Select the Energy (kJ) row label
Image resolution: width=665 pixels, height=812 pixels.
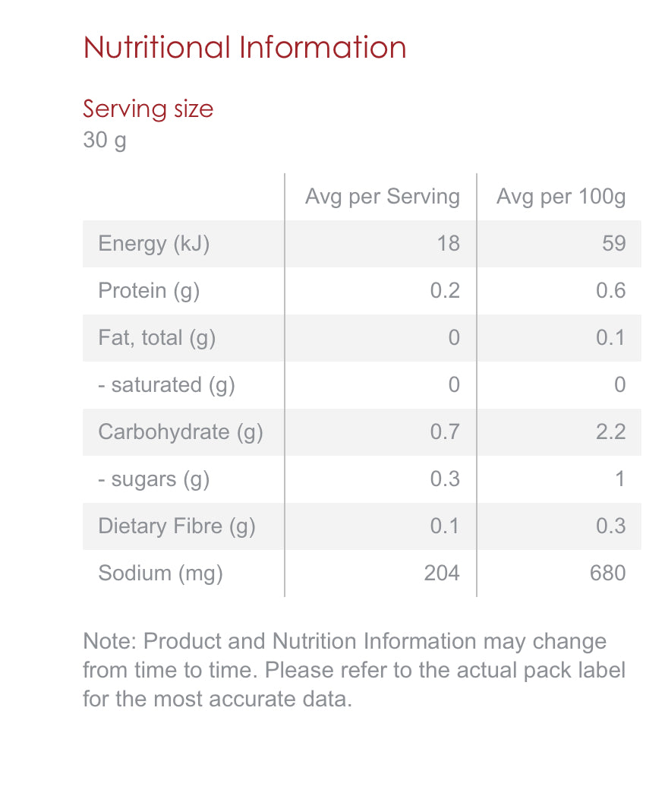click(153, 244)
